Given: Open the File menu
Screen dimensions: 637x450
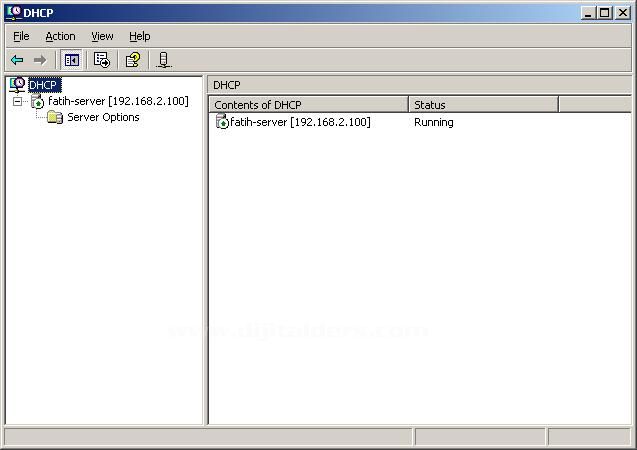Looking at the screenshot, I should point(21,36).
